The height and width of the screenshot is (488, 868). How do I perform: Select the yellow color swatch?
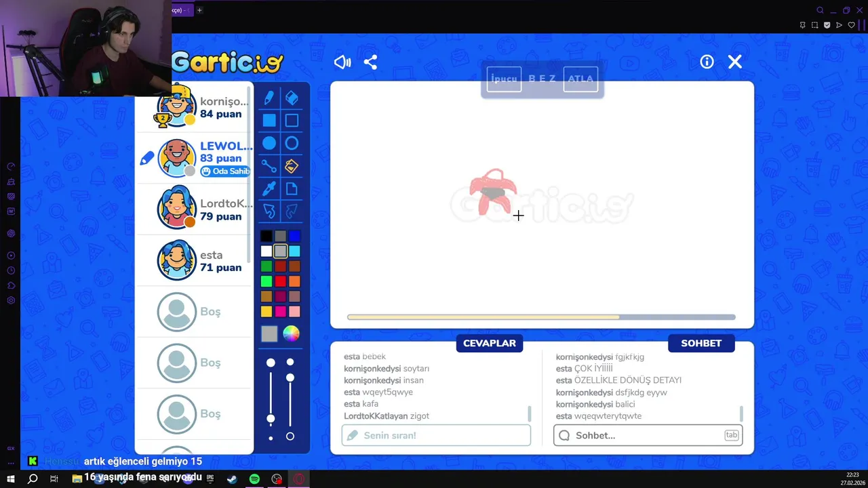(x=267, y=312)
